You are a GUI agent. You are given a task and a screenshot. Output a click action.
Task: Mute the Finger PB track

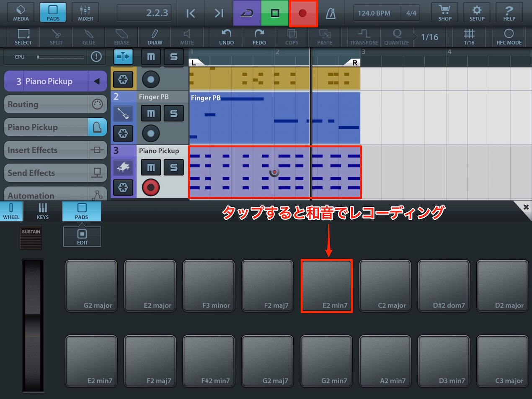pos(151,113)
